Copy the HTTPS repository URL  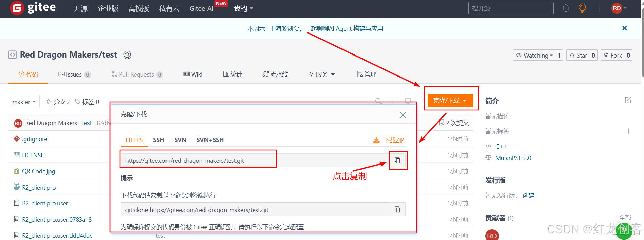[x=397, y=160]
